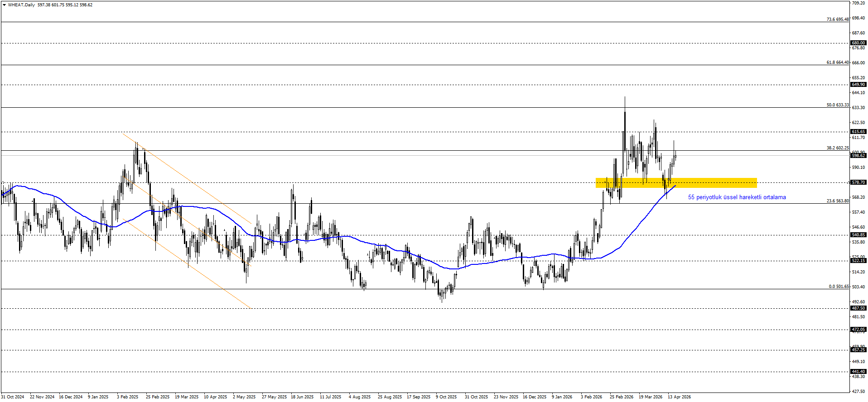Click the 578.70 price level tag
Screen dimensions: 868x402
[858, 182]
